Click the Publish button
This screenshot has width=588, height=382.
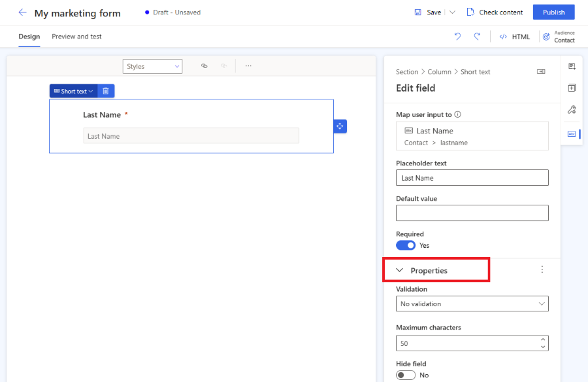point(553,12)
